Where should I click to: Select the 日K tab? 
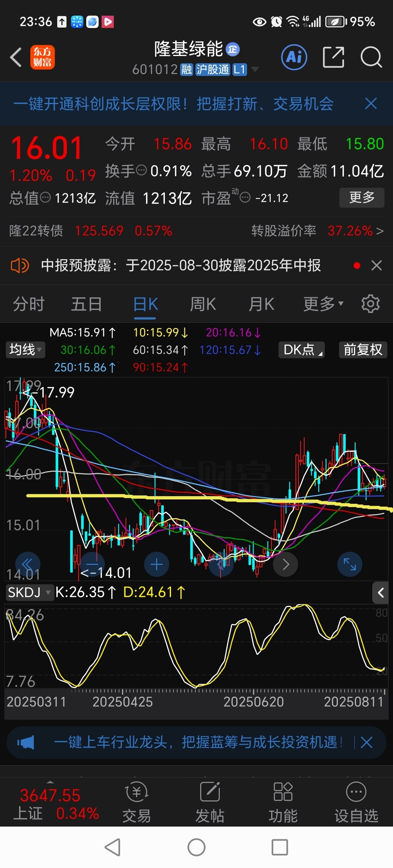tap(146, 304)
